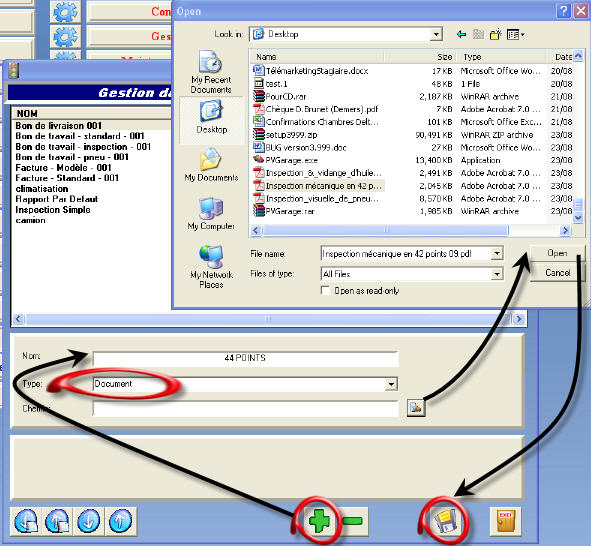Click the blue down arrow navigation button
Viewport: 591px width, 546px height.
coord(88,522)
